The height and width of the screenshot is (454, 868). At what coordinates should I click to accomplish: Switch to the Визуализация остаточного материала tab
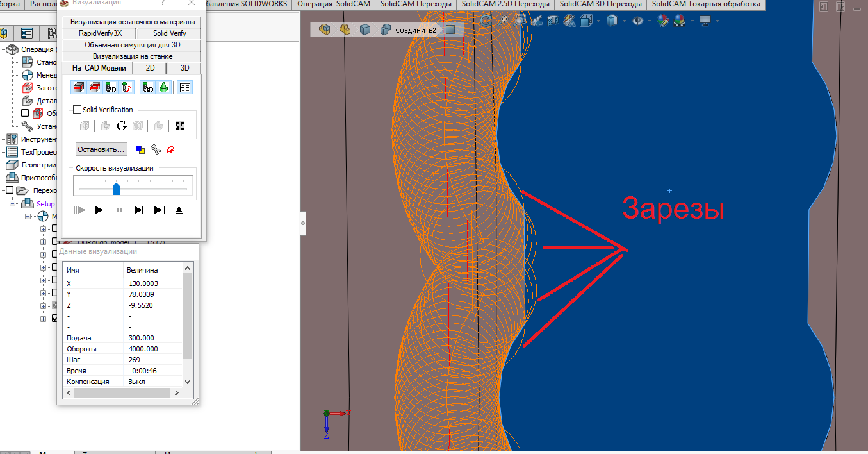[x=133, y=22]
